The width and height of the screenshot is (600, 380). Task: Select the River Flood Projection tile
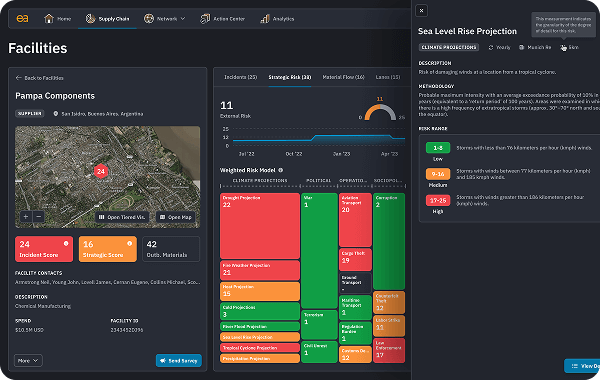pos(260,326)
